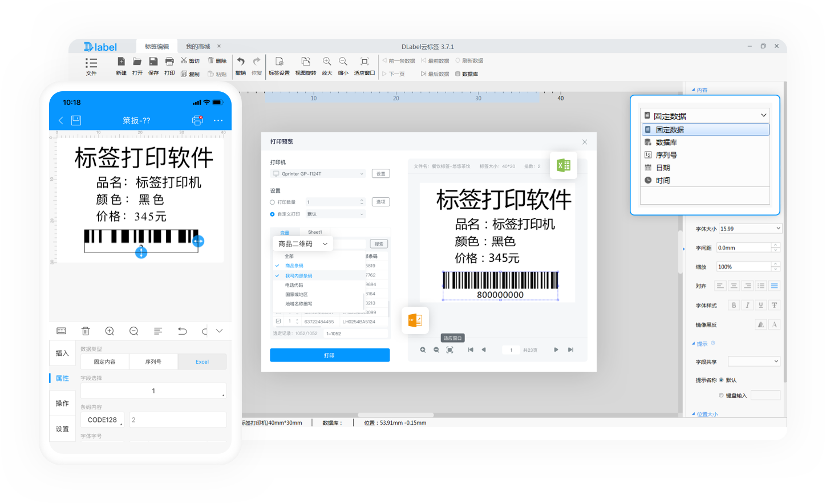Open the 文件 menu icon
Screen dimensions: 826x504
(91, 63)
